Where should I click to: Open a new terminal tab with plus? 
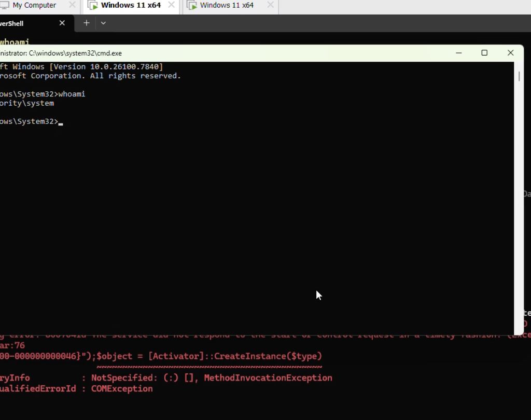tap(87, 23)
